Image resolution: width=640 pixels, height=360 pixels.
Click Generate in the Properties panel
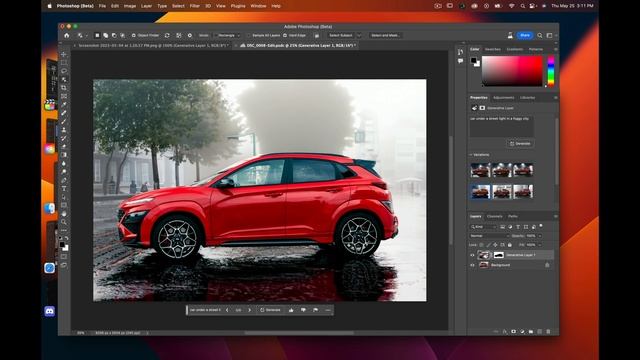(x=520, y=144)
